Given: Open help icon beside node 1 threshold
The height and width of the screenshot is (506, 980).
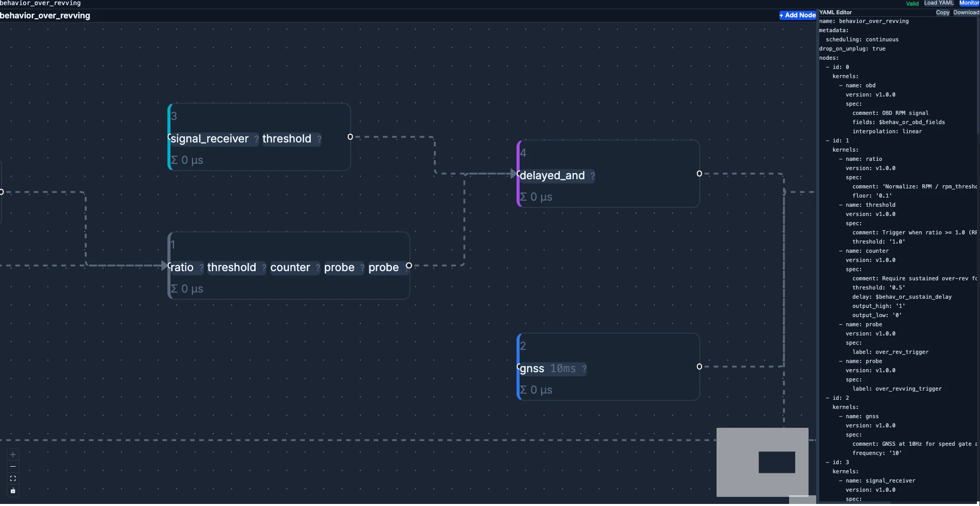Looking at the screenshot, I should (264, 268).
